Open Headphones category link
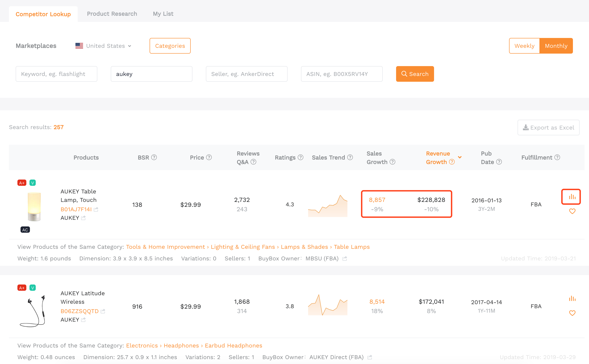 (181, 345)
